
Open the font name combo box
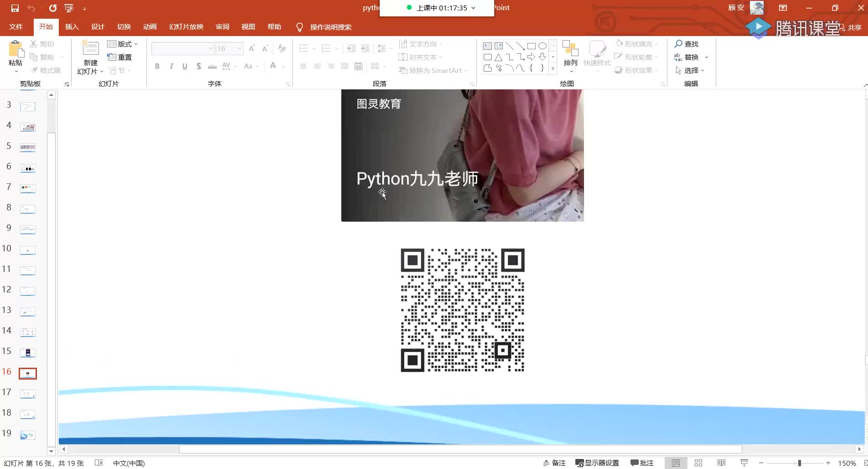pyautogui.click(x=183, y=48)
